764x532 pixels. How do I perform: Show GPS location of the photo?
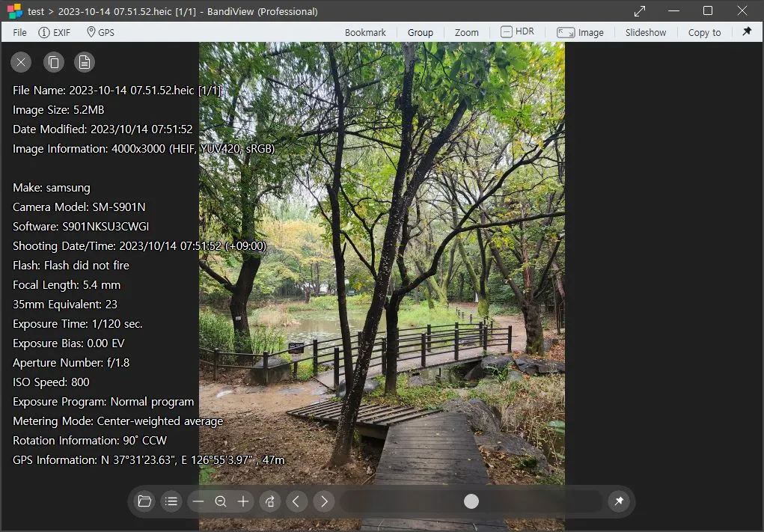100,33
